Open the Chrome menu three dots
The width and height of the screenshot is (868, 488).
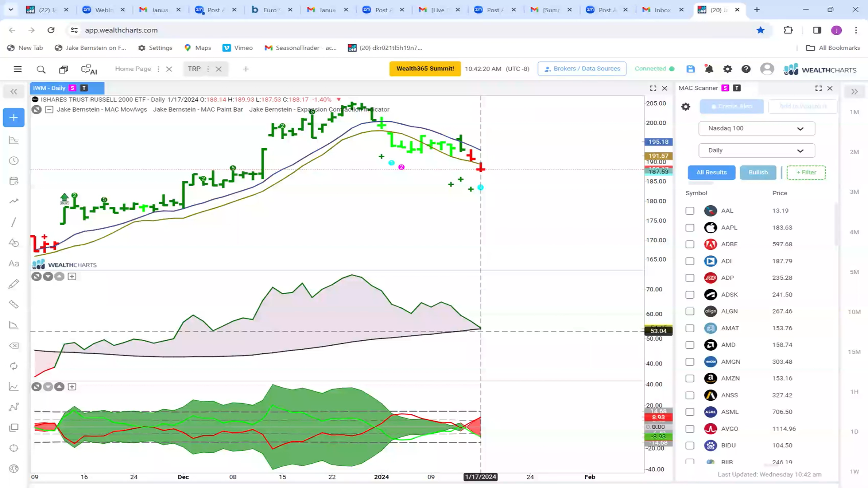[x=856, y=30]
